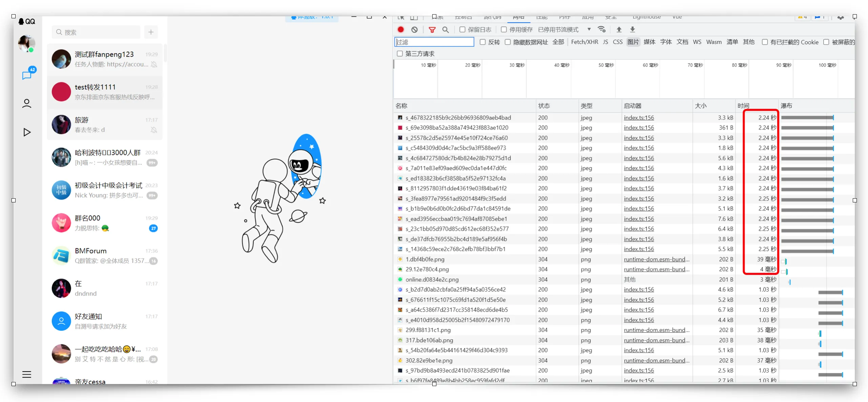Sort requests by 时间 column header
Screen dimensions: 868x402
coord(743,106)
